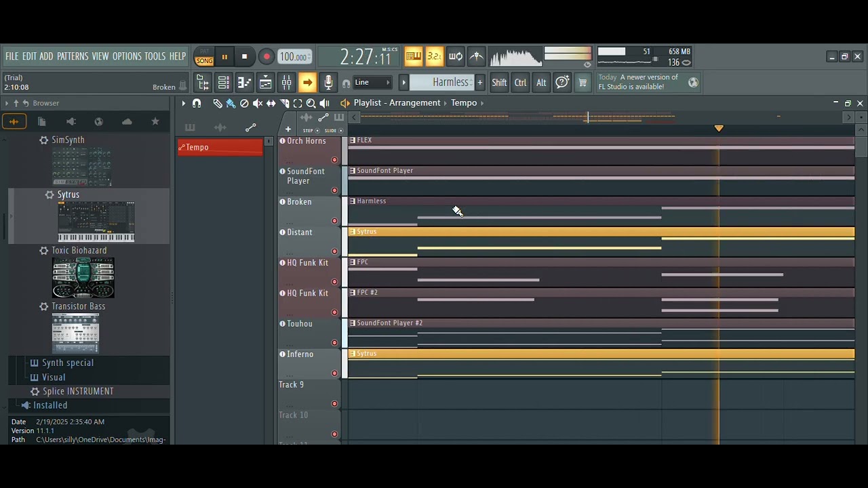Open the cloud library tab in Browser
The height and width of the screenshot is (488, 868).
pyautogui.click(x=127, y=122)
